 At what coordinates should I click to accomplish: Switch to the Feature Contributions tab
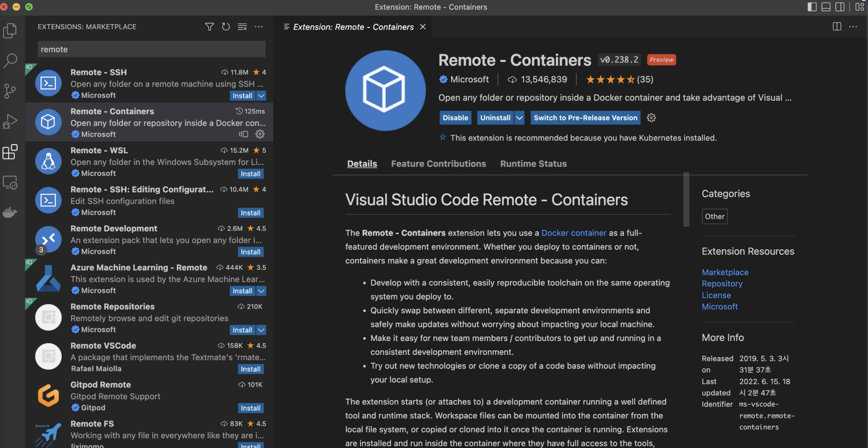(438, 164)
